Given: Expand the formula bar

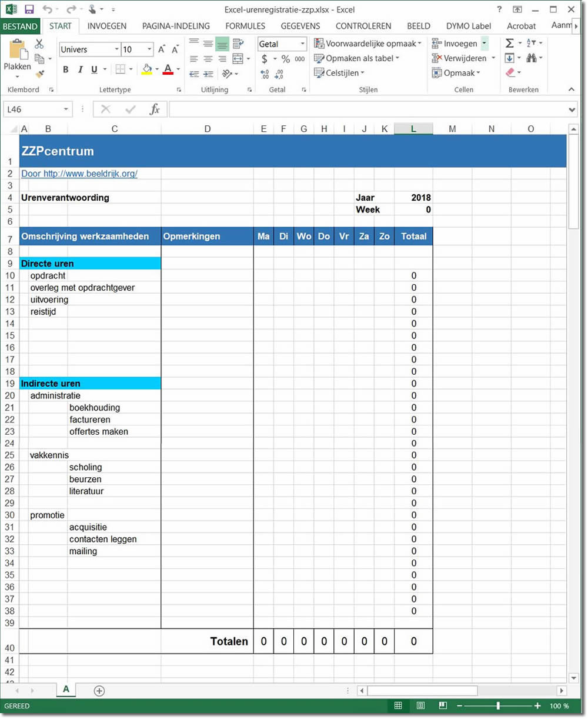Looking at the screenshot, I should point(573,109).
